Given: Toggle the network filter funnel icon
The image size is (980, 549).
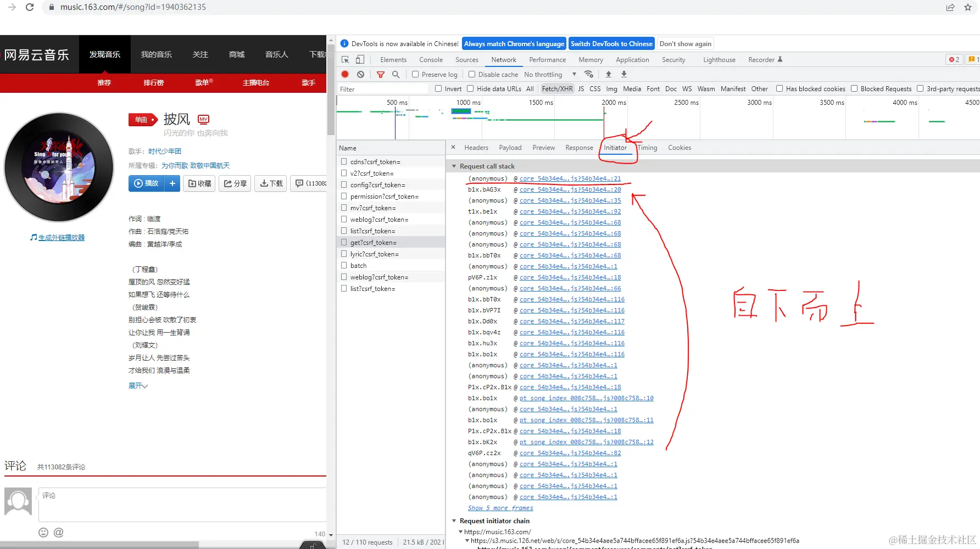Looking at the screenshot, I should [x=381, y=74].
